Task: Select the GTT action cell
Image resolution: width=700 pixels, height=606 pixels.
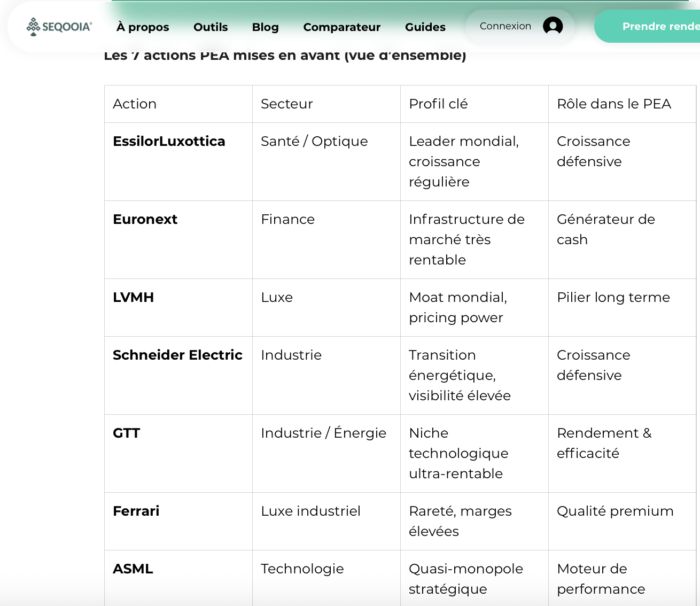Action: click(127, 433)
